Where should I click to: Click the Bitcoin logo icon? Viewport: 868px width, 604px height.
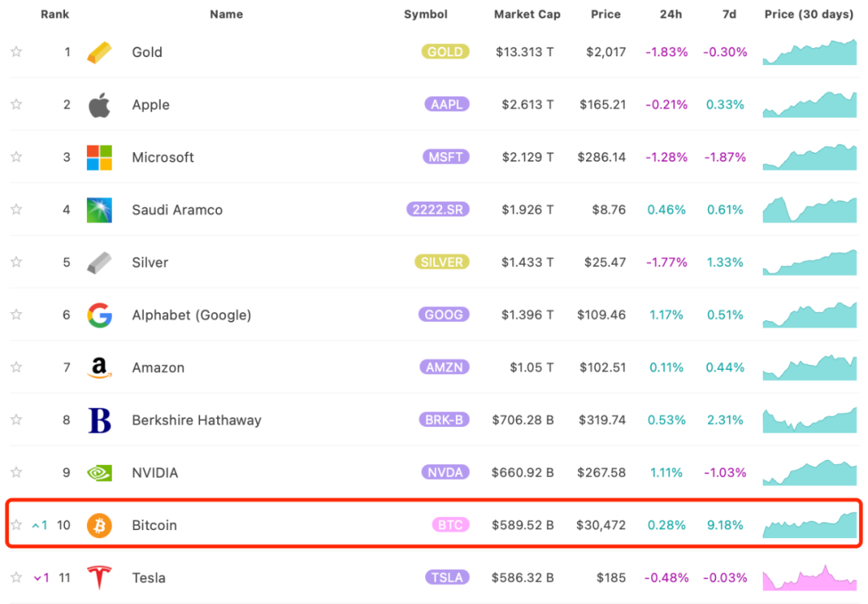pos(100,525)
